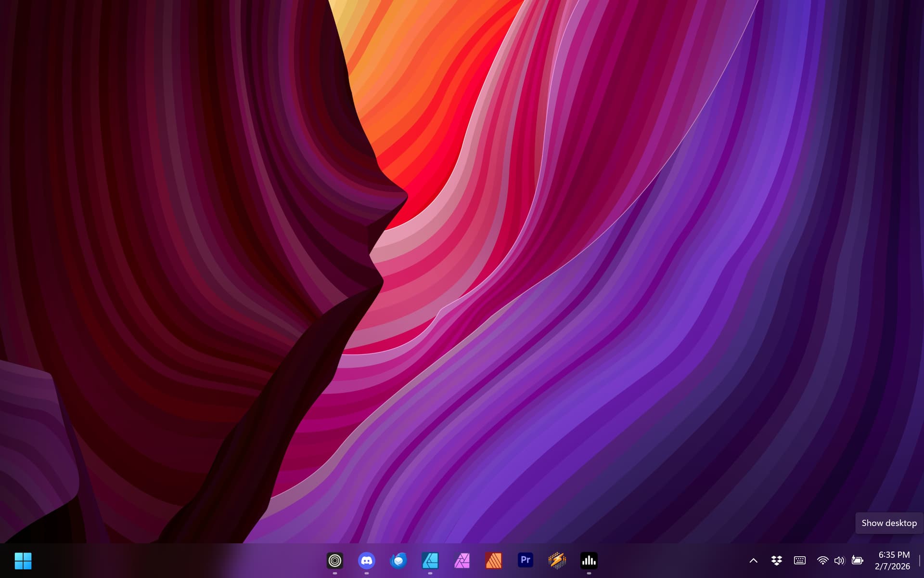Open the clock and date calendar flyout
Screen dimensions: 924x578
coord(893,561)
